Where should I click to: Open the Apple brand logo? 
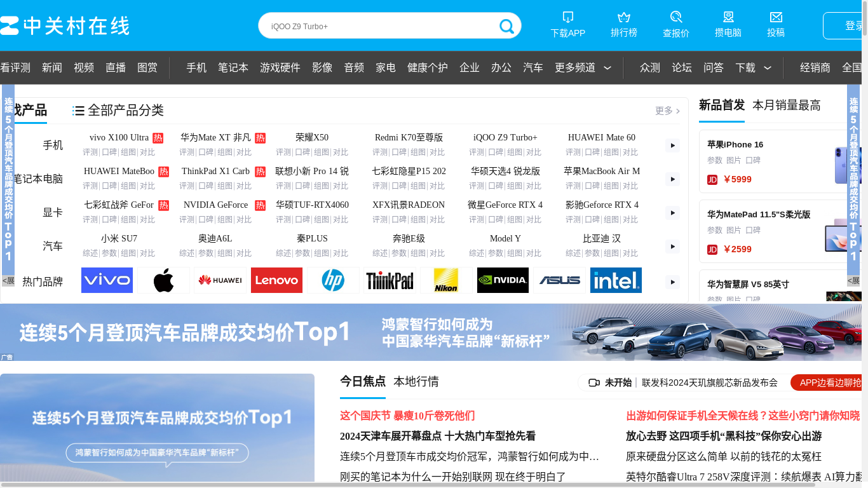click(x=163, y=280)
